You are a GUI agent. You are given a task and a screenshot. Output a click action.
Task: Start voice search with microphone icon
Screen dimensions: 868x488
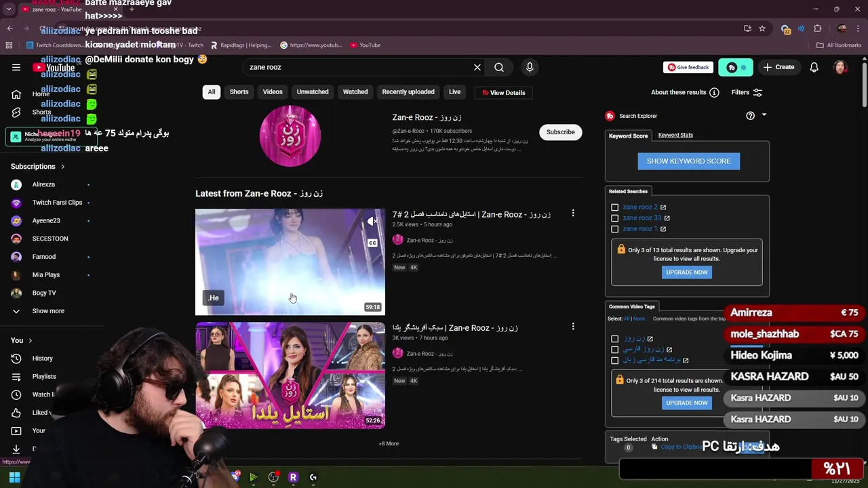point(530,67)
